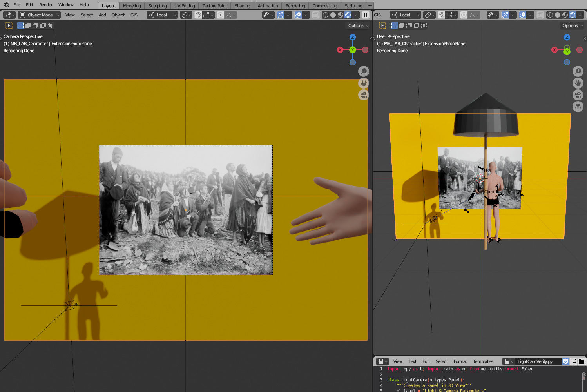The height and width of the screenshot is (392, 587).
Task: Select the Tweak tool icon in left viewport
Action: [x=9, y=25]
